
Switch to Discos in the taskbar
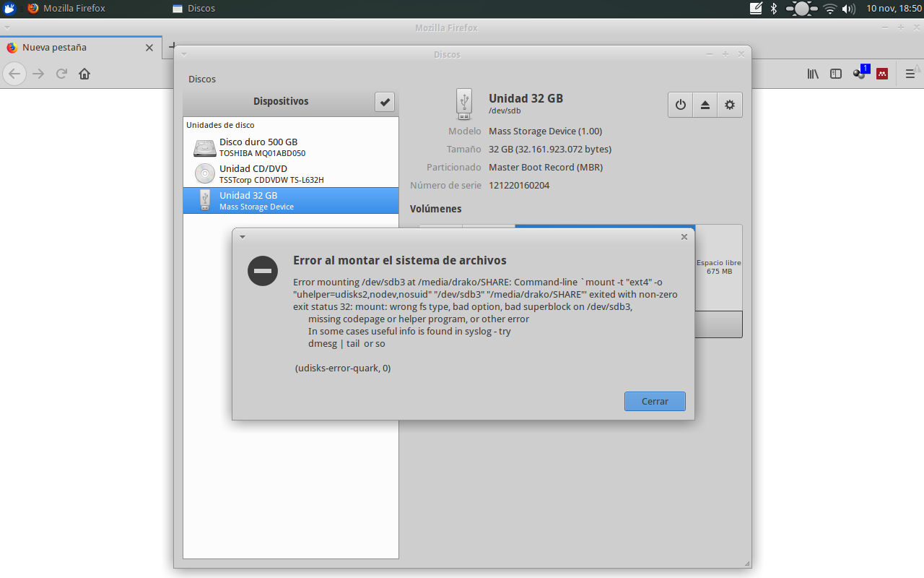(x=194, y=9)
